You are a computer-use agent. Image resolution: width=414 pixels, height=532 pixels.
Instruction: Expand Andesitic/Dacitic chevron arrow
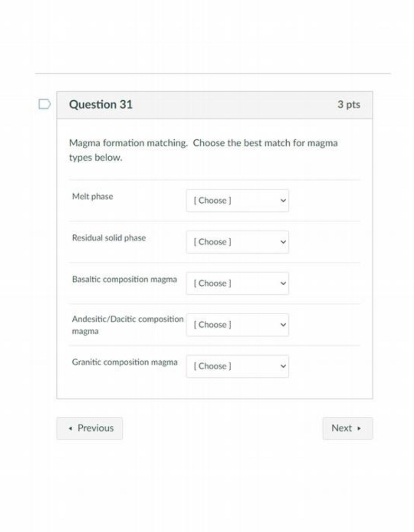[283, 324]
